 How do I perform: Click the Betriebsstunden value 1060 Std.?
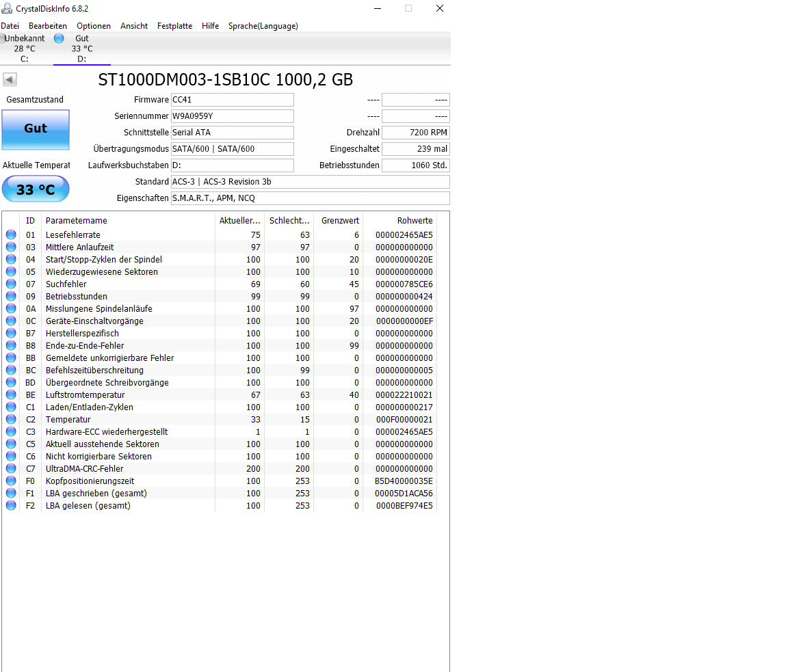[x=416, y=165]
